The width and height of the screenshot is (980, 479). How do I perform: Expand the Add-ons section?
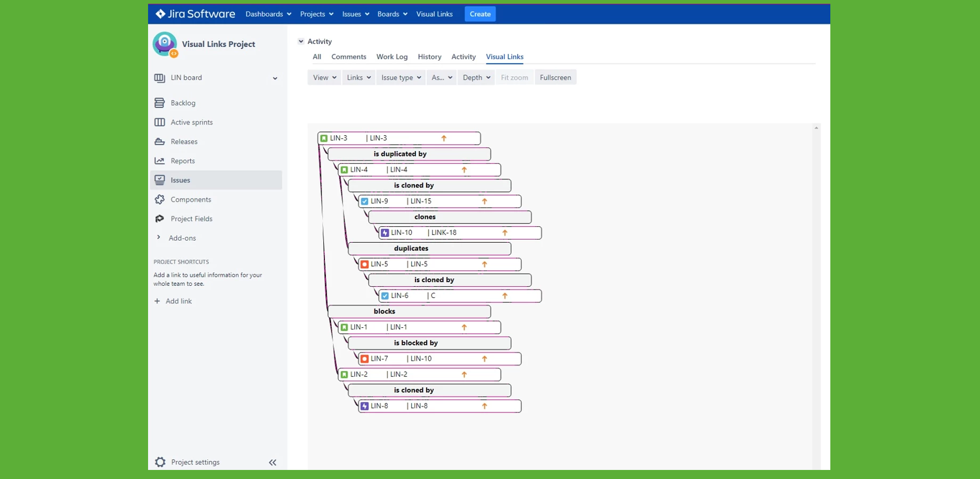tap(158, 237)
